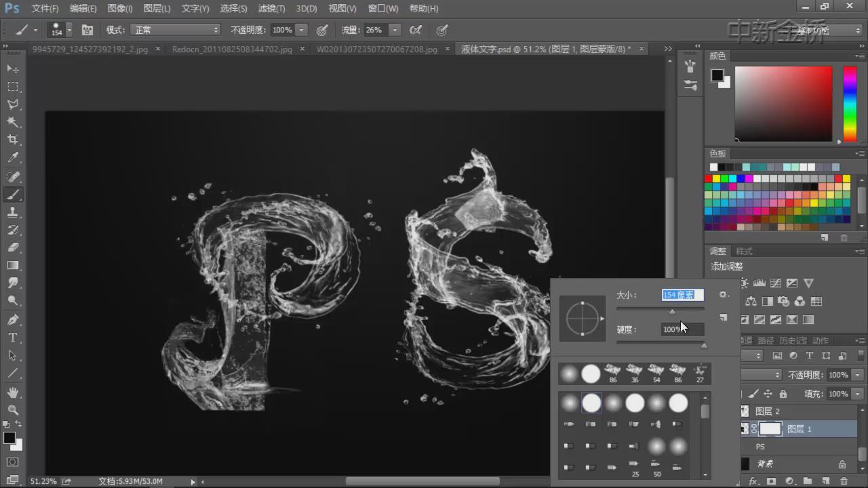Toggle lock all padlock icon
This screenshot has width=868, height=488.
point(783,394)
